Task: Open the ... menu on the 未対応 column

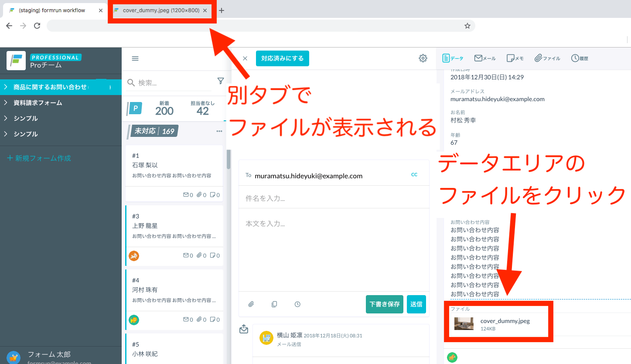Action: click(x=220, y=131)
